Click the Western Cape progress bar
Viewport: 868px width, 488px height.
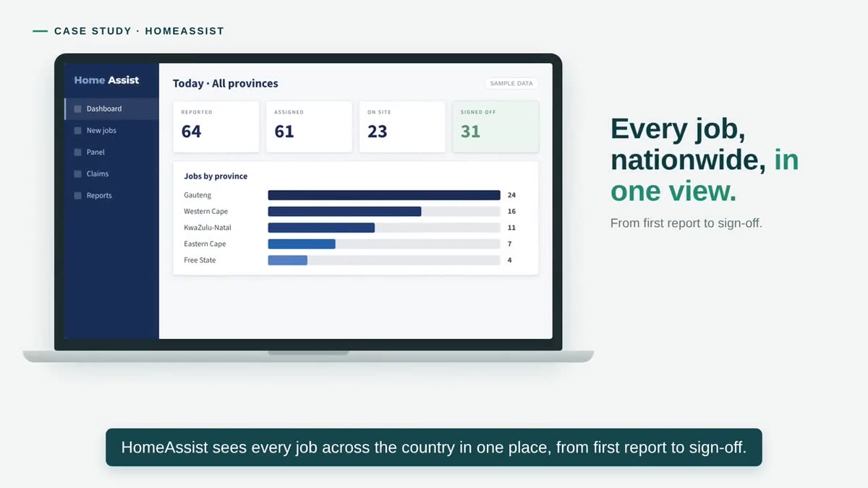click(x=384, y=212)
